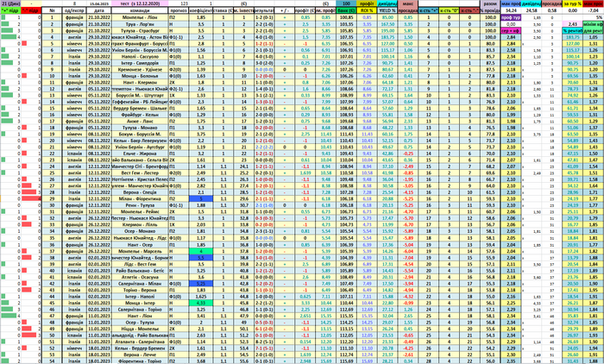Select the 'Ренн - Тулуза' match cell
This screenshot has width=604, height=364.
(140, 205)
